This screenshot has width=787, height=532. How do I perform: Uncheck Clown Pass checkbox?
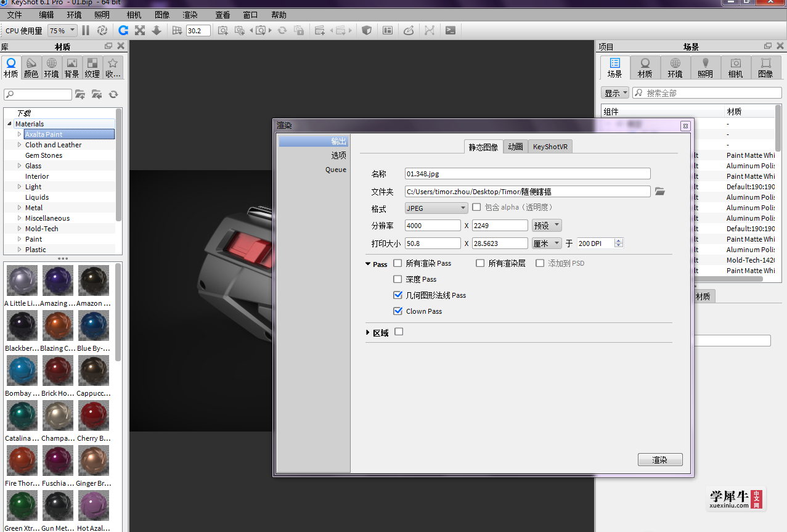point(398,311)
